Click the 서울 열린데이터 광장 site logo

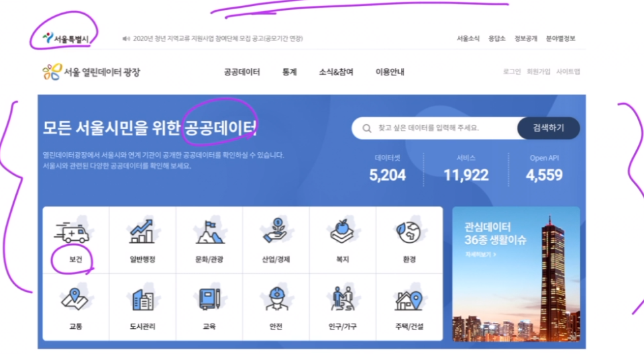(91, 71)
